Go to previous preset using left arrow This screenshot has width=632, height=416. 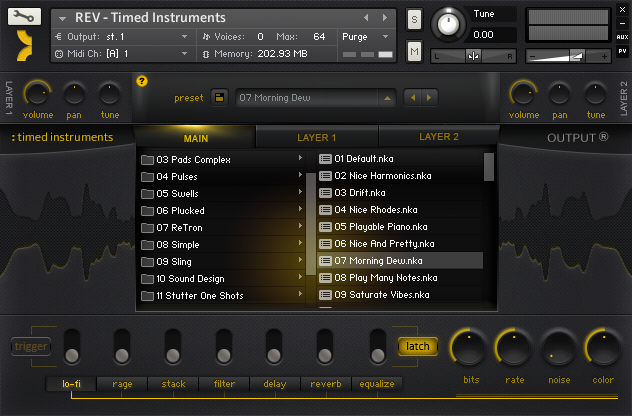coord(414,98)
